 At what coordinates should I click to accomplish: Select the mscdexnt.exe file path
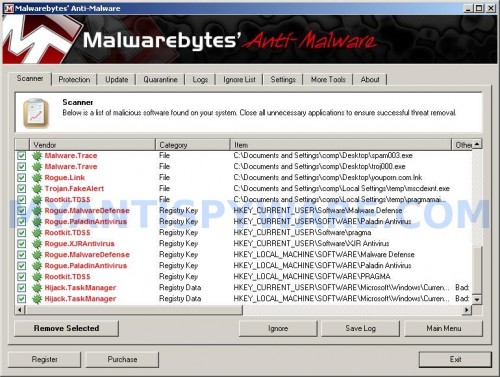tap(341, 189)
